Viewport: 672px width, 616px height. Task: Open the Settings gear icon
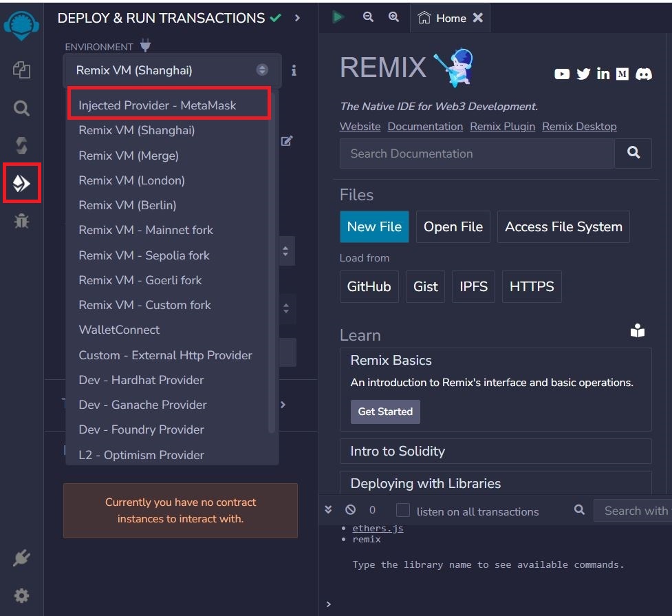pyautogui.click(x=21, y=595)
